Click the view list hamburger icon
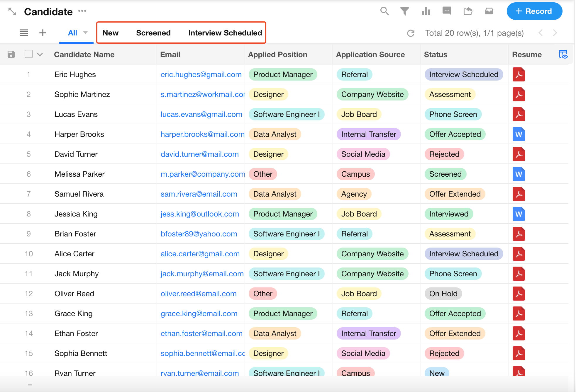The width and height of the screenshot is (576, 392). [x=24, y=33]
